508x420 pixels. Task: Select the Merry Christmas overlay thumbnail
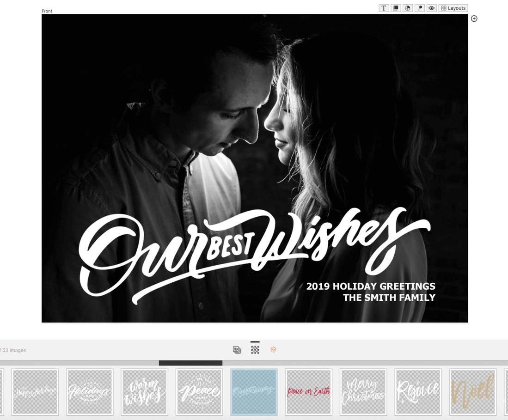363,392
